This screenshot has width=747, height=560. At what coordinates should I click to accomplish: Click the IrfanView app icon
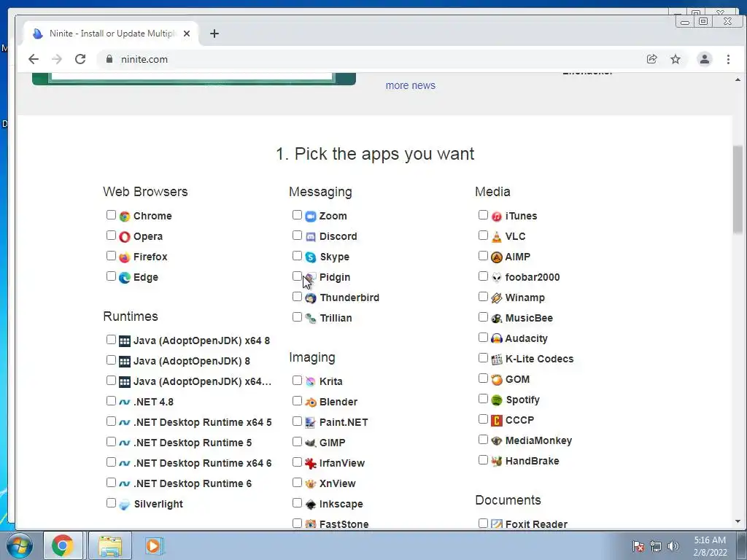tap(311, 463)
